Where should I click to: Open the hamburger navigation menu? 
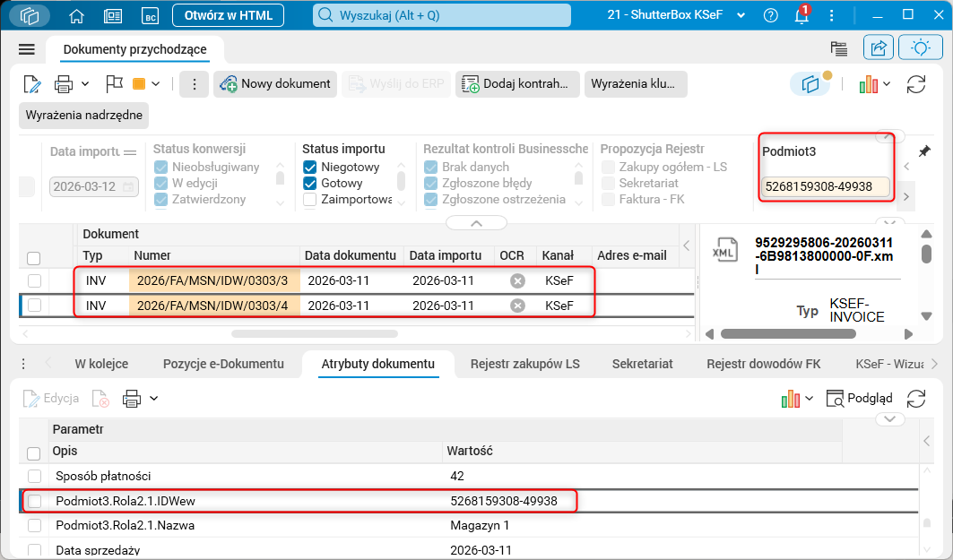[x=27, y=50]
